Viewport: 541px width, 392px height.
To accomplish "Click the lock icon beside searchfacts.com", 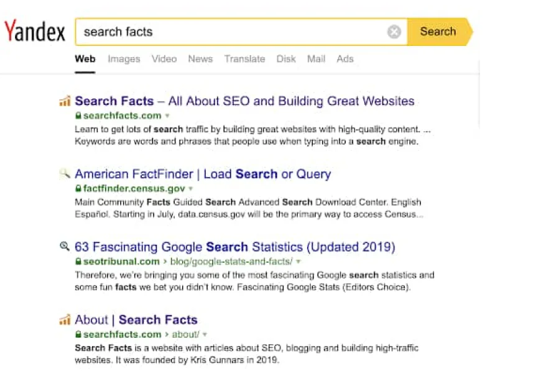I will pyautogui.click(x=78, y=116).
